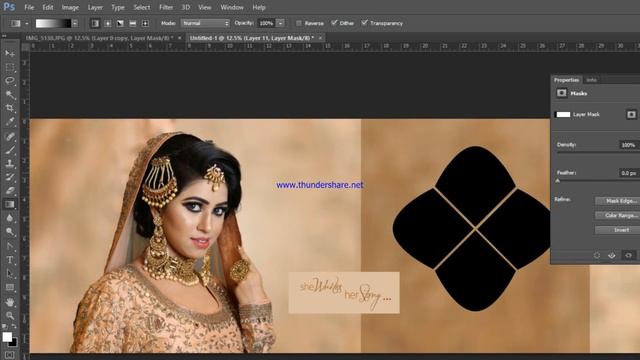Select the Dodge tool
This screenshot has width=640, height=360.
(x=10, y=231)
